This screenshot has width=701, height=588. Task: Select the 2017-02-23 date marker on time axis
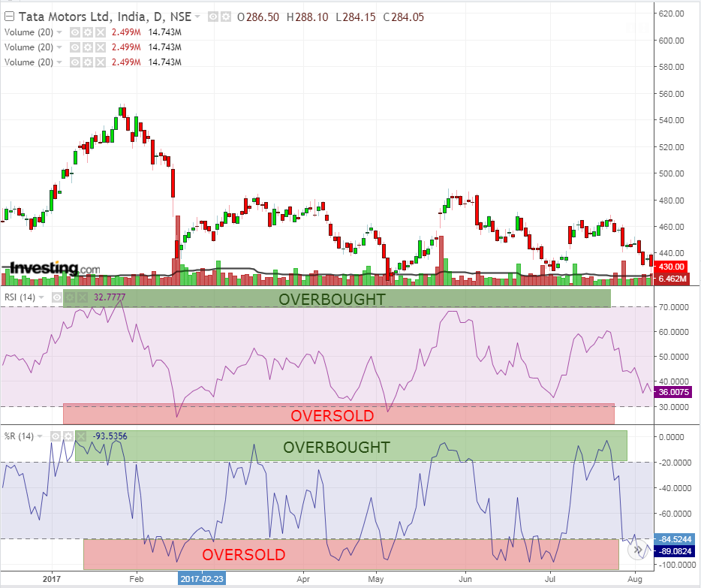pyautogui.click(x=202, y=578)
